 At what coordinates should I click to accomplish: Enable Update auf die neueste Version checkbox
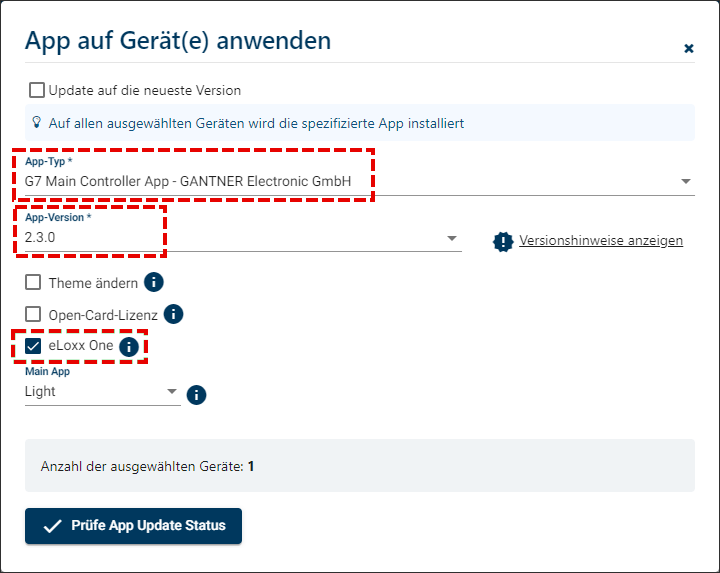37,90
